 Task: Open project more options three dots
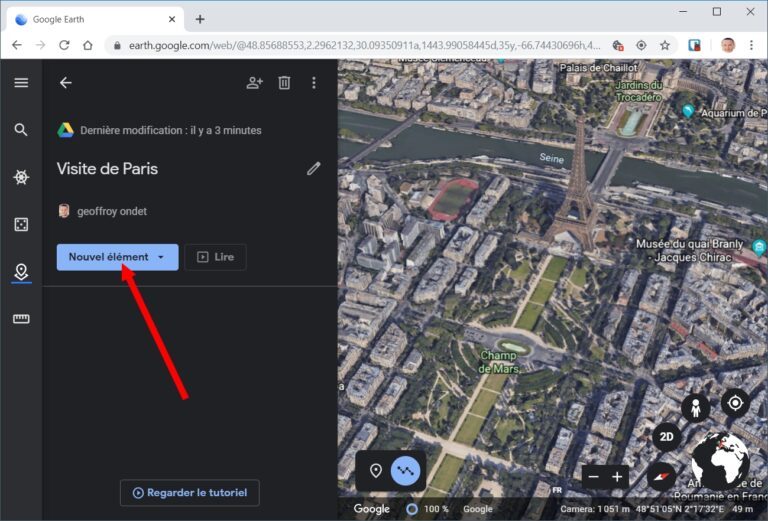click(x=314, y=83)
